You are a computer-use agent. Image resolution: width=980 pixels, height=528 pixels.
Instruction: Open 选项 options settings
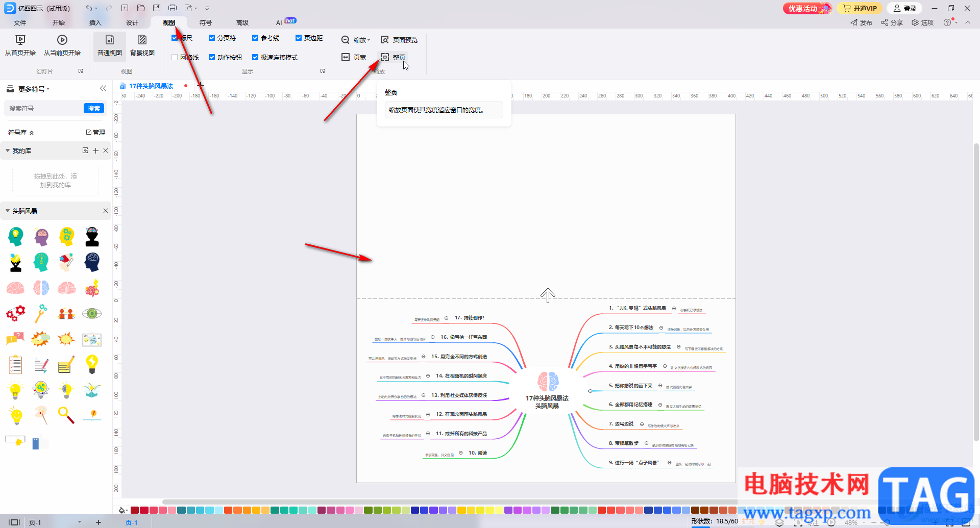(922, 22)
